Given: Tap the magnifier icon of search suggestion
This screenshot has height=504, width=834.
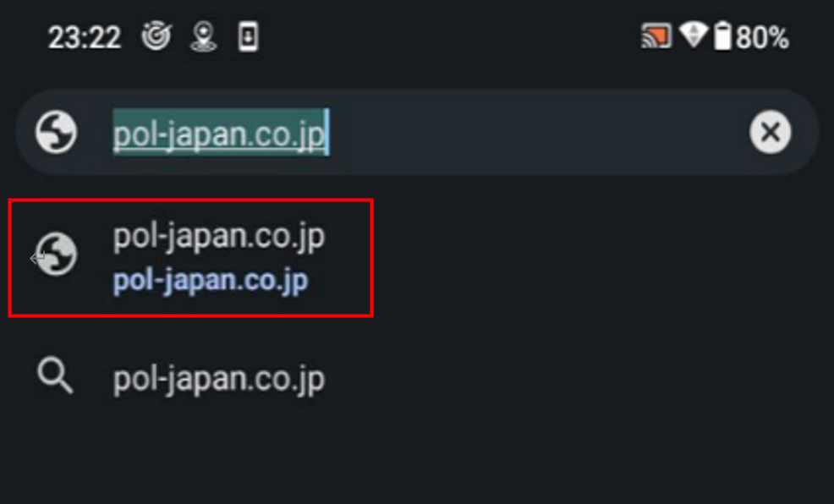Looking at the screenshot, I should click(55, 375).
